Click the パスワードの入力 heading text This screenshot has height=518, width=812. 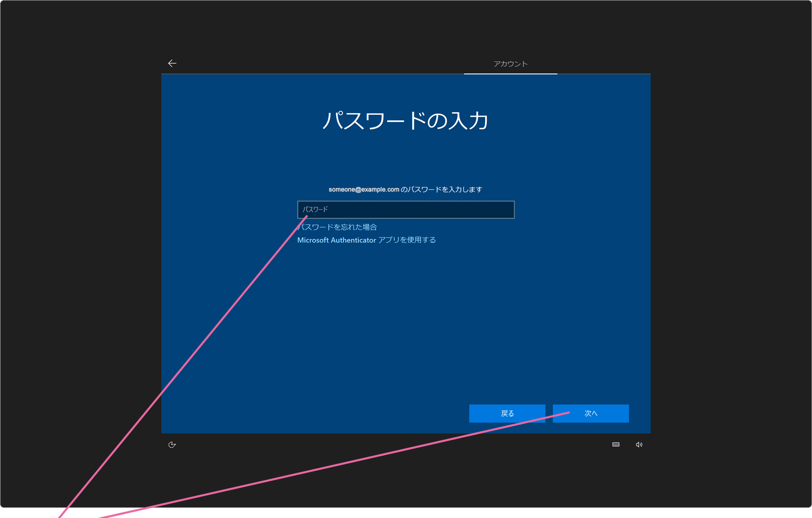(x=405, y=121)
